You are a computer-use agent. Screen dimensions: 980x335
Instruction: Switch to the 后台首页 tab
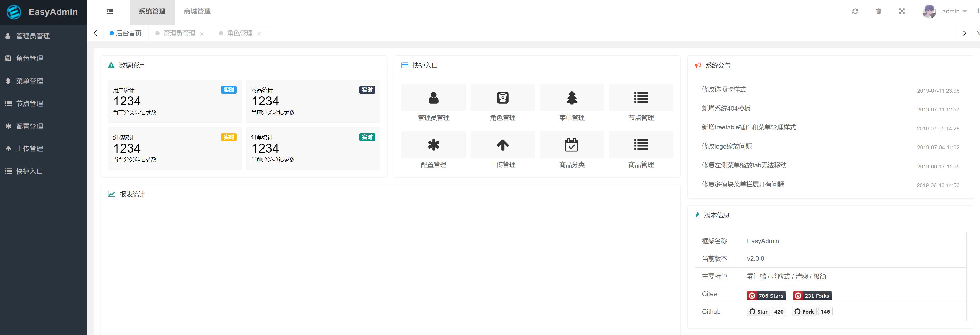128,34
